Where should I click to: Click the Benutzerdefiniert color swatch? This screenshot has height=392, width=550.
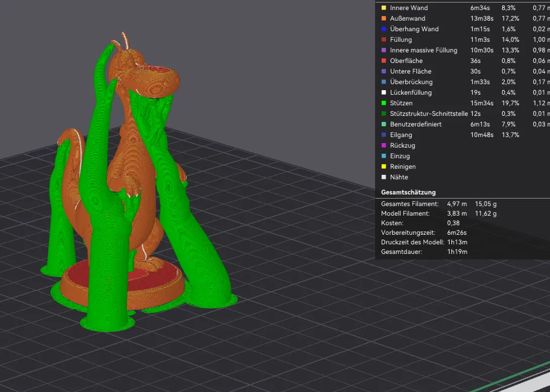pyautogui.click(x=384, y=124)
